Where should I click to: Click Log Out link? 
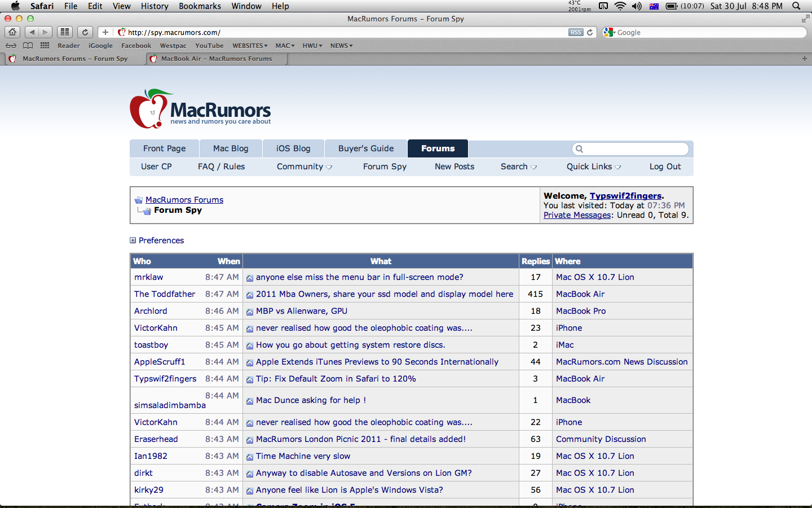tap(665, 167)
